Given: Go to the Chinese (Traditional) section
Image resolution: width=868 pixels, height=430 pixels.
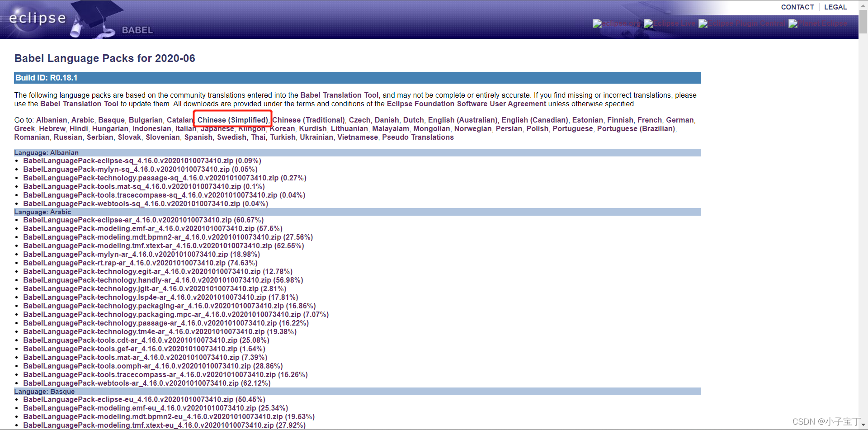Looking at the screenshot, I should pyautogui.click(x=308, y=120).
